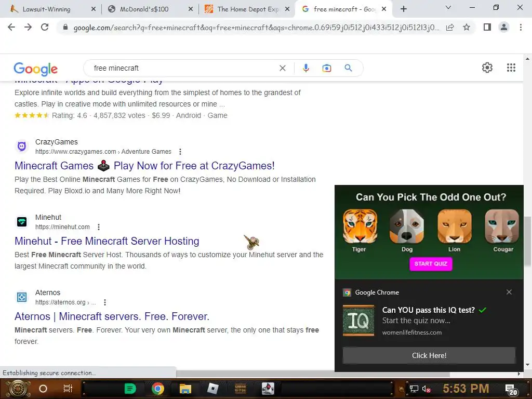Screen dimensions: 532x399
Task: Select the Dog image in quiz ad
Action: click(x=407, y=227)
